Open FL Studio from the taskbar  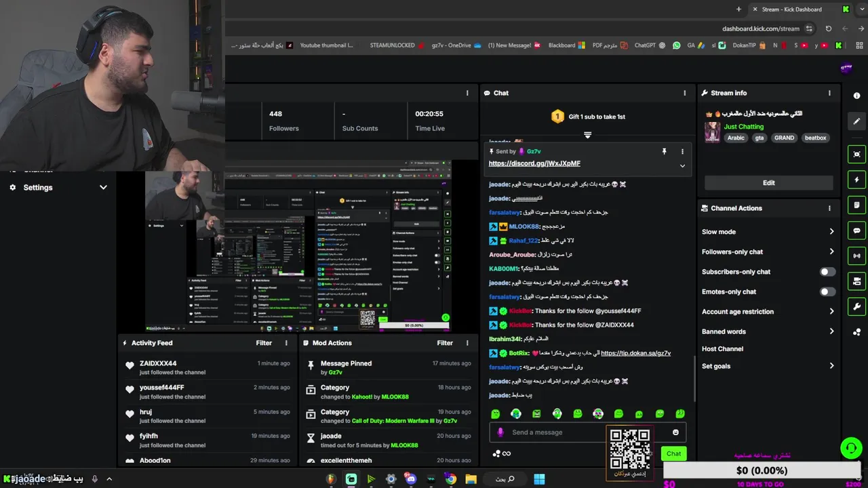331,479
